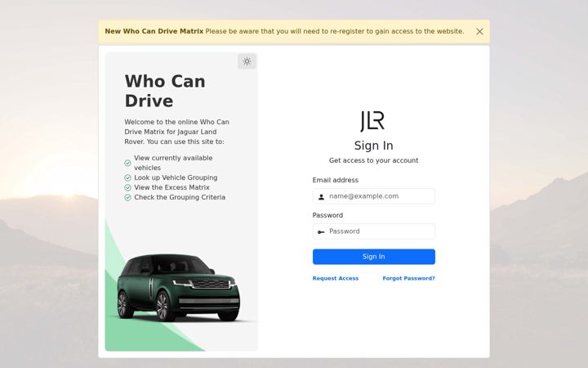This screenshot has height=368, width=588.
Task: Focus the Email address input field
Action: [x=374, y=196]
